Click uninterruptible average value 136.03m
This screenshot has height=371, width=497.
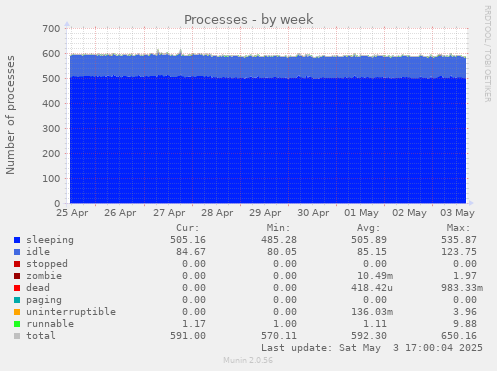[372, 312]
